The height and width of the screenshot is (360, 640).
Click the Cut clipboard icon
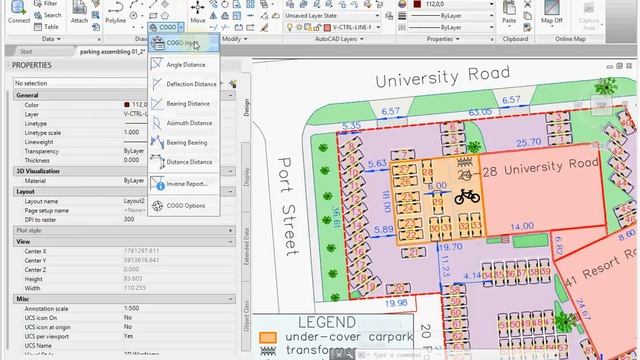tap(527, 4)
